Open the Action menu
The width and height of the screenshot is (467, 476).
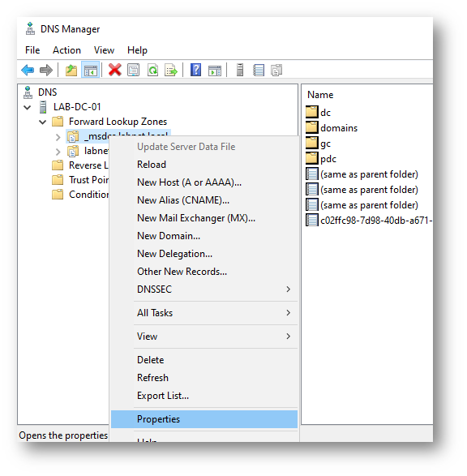point(66,50)
